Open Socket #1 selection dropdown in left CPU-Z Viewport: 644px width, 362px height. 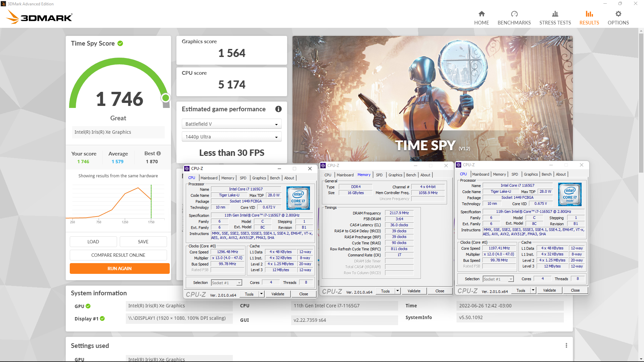tap(226, 283)
